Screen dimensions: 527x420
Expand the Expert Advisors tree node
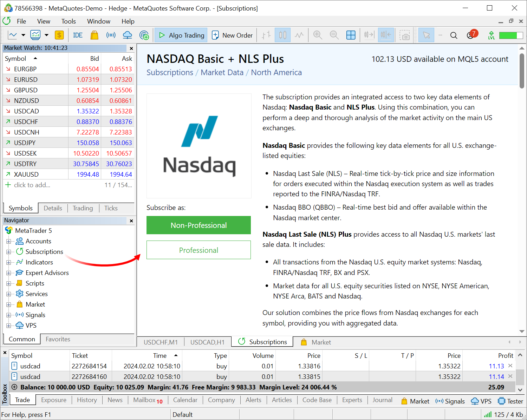pyautogui.click(x=8, y=273)
